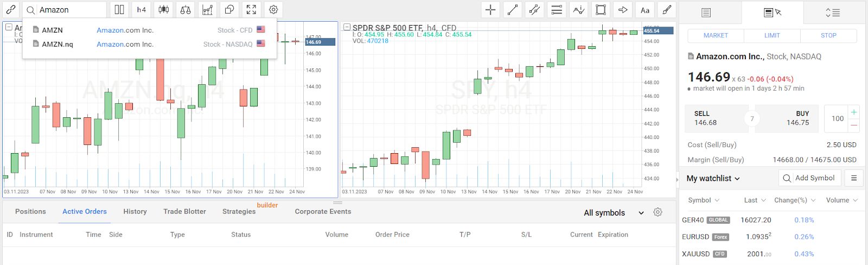The height and width of the screenshot is (265, 868).
Task: Open watchlist hamburger menu icon
Action: (x=854, y=178)
